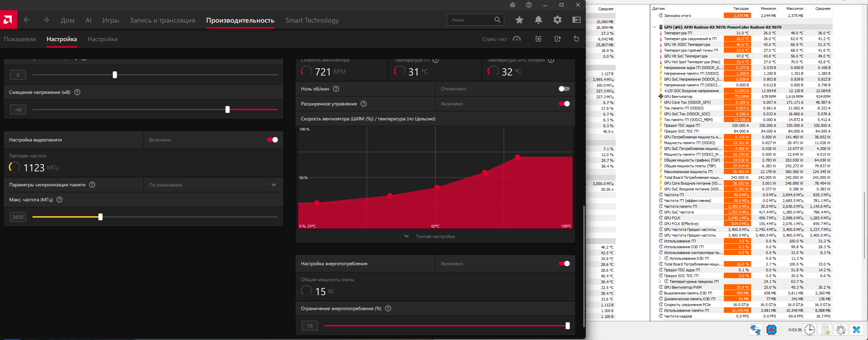This screenshot has width=868, height=340.
Task: Click the search magnifier icon
Action: (x=497, y=20)
